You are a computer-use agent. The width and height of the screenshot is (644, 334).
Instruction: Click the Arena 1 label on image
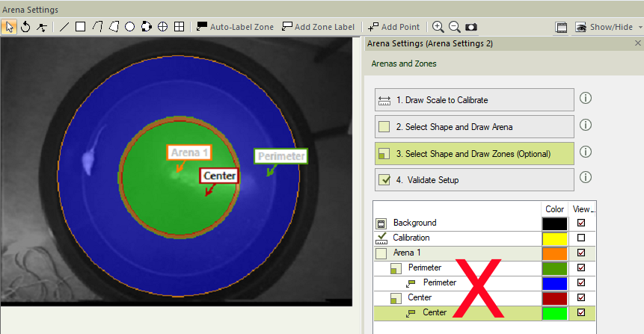point(189,152)
